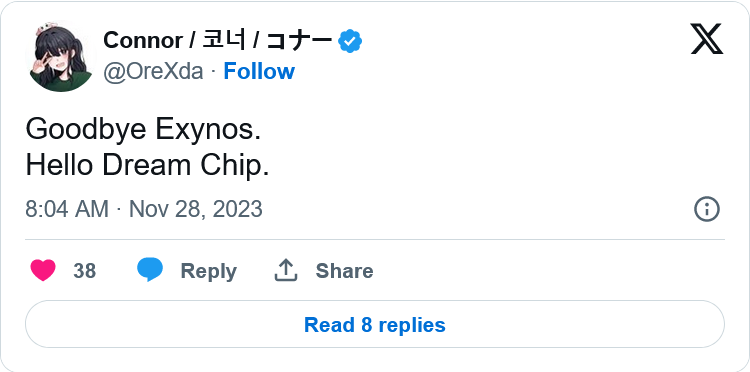Click the Korean name 코너
The image size is (750, 372).
[x=224, y=40]
